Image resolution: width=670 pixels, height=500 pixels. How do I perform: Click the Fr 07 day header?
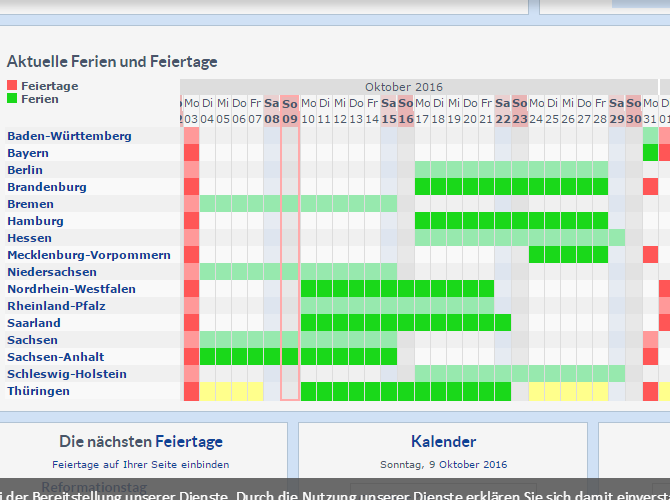coord(255,111)
